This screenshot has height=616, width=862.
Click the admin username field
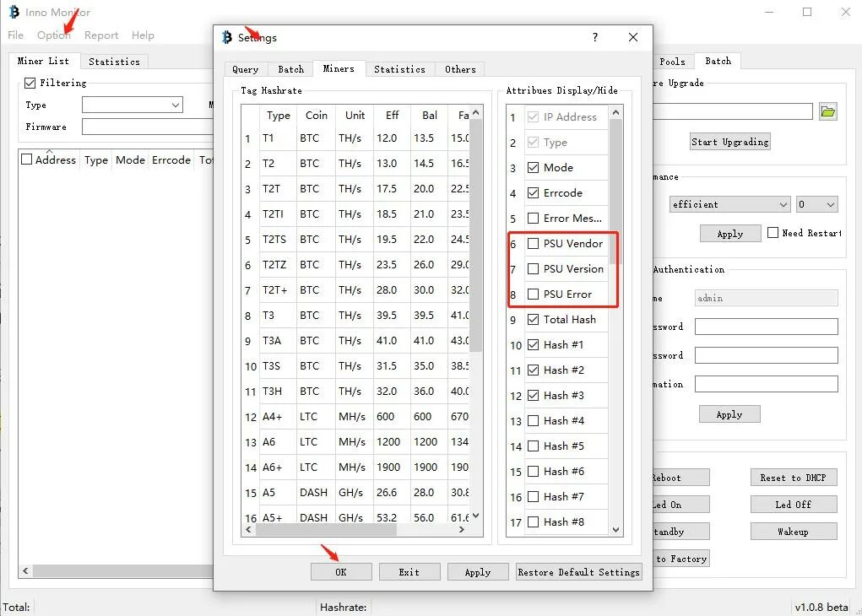(767, 298)
